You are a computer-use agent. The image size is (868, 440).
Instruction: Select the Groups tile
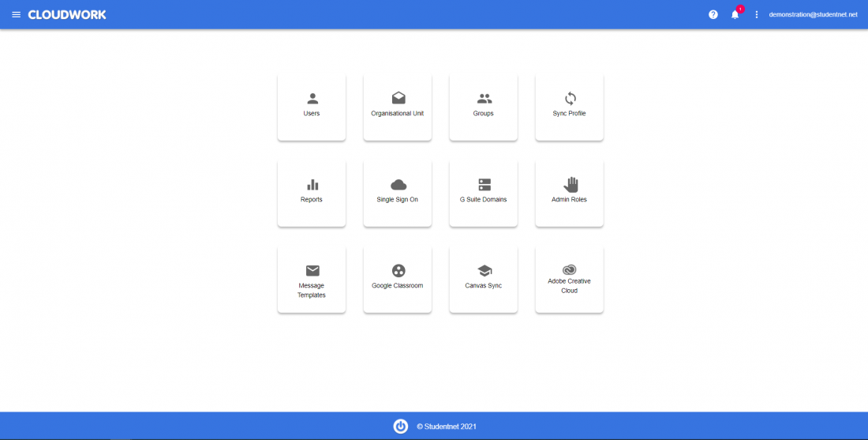coord(484,107)
